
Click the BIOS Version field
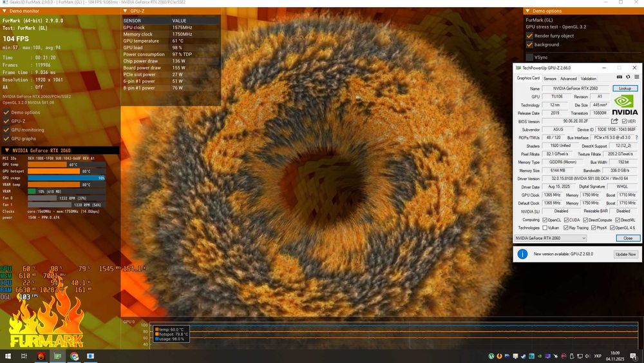(x=575, y=121)
